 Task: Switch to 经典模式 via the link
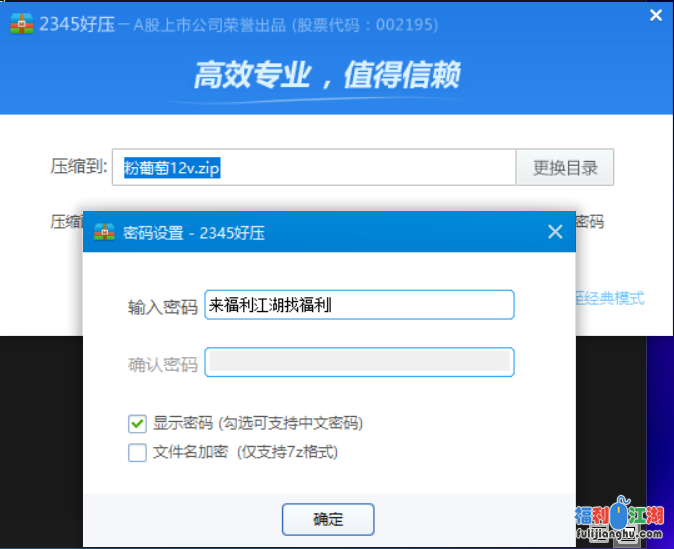click(x=610, y=297)
